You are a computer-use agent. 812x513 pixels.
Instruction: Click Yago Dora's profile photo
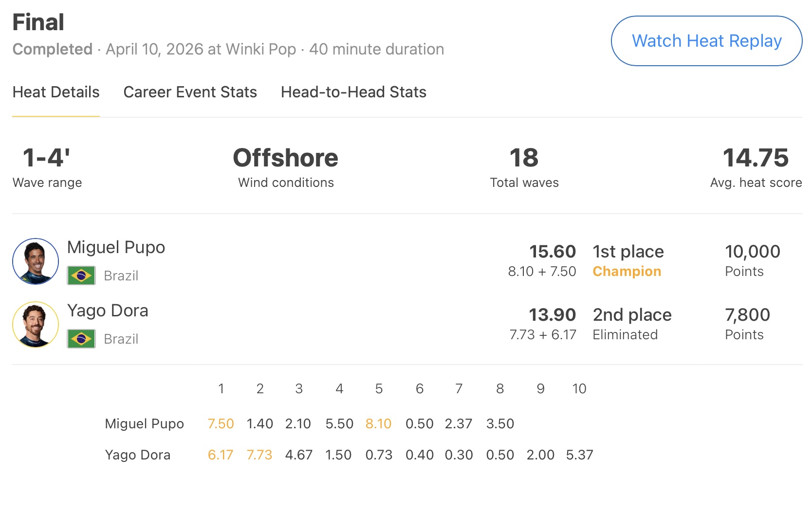[36, 325]
